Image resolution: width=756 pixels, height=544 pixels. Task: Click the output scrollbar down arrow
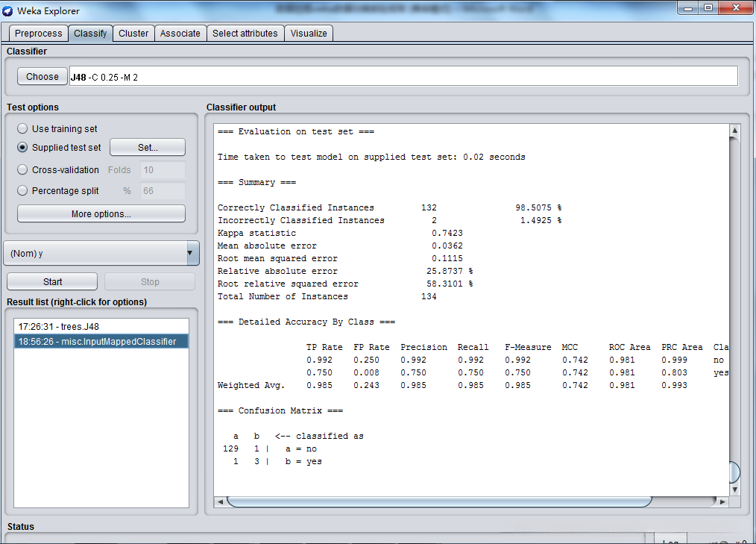[x=734, y=490]
